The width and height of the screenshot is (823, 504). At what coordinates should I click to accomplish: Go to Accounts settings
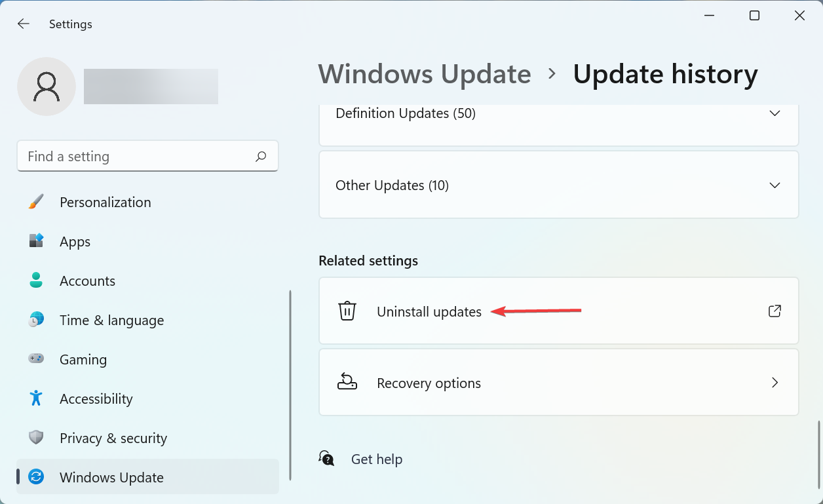click(147, 281)
